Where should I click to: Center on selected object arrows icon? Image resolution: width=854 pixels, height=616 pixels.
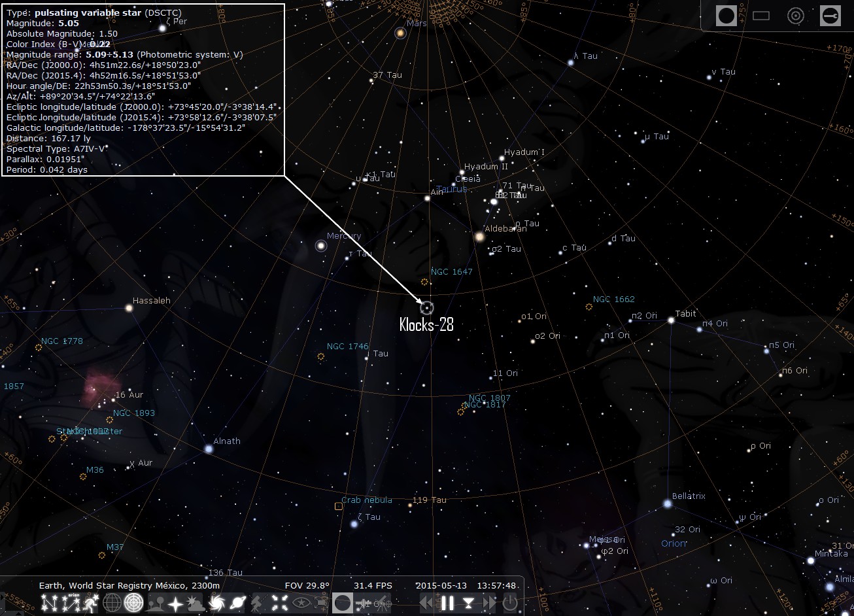point(280,603)
